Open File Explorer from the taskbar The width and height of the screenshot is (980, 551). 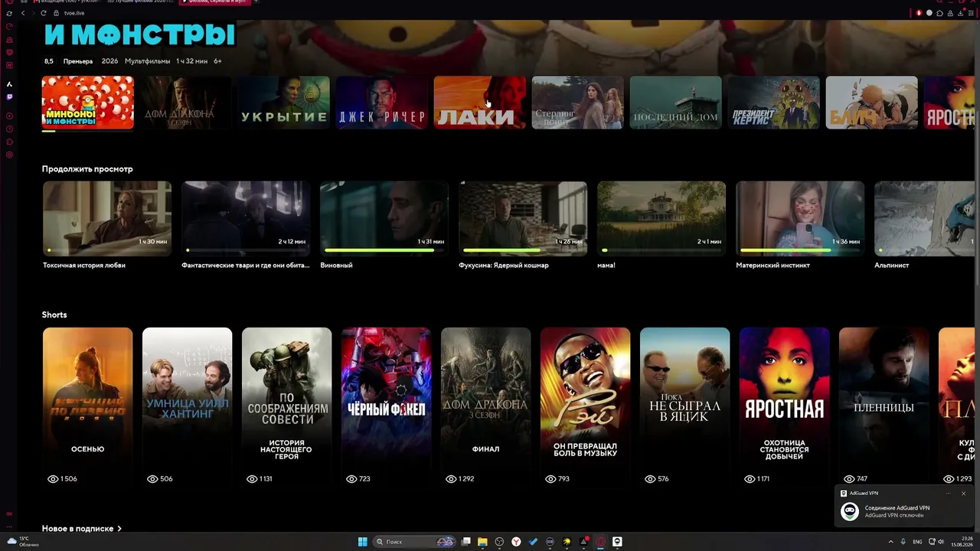pos(482,542)
